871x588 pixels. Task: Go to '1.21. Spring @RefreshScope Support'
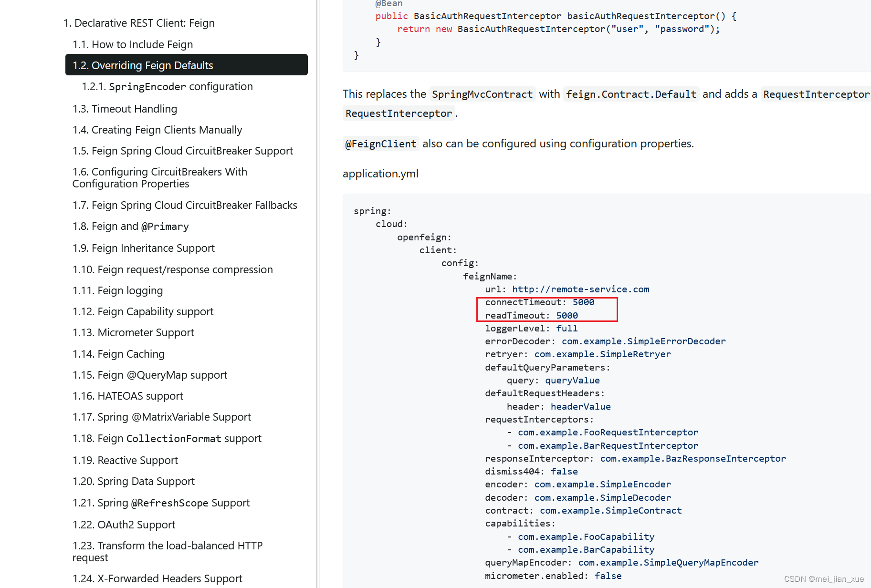point(161,503)
